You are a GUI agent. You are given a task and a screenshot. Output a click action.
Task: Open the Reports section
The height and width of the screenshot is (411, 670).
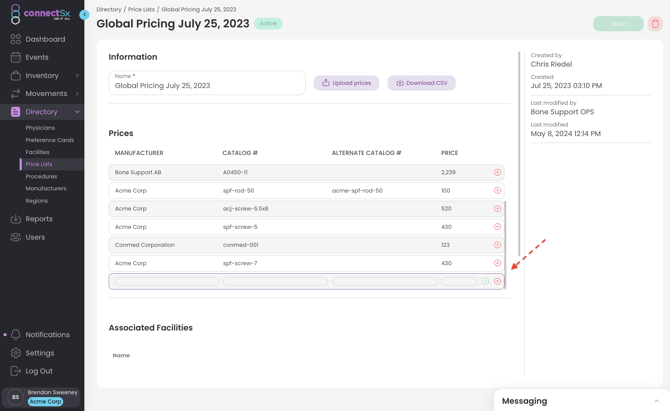click(39, 219)
